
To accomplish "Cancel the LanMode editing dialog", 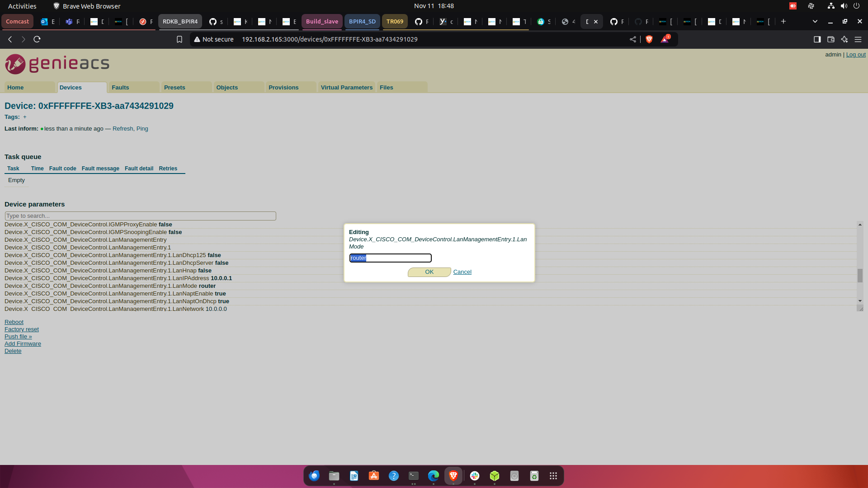I will [x=462, y=272].
